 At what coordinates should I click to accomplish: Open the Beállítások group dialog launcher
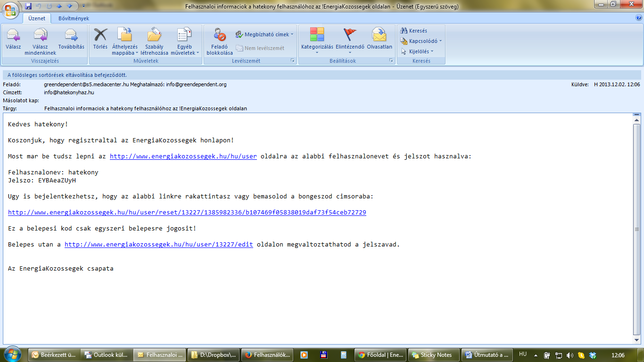(391, 61)
